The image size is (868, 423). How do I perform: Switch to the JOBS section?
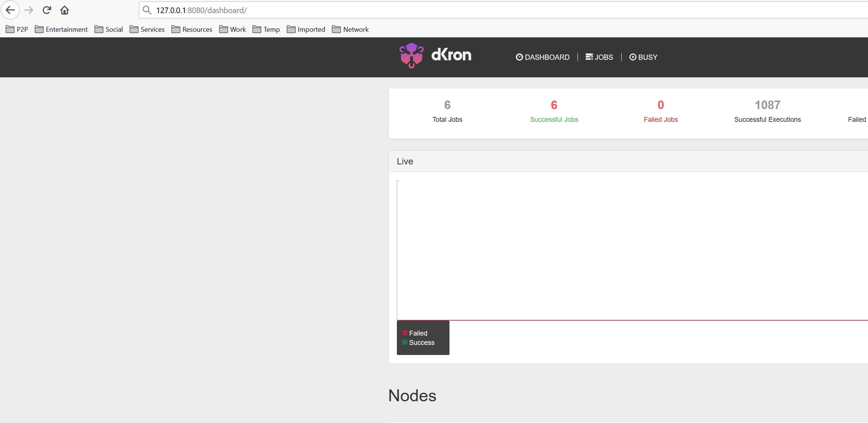(604, 57)
